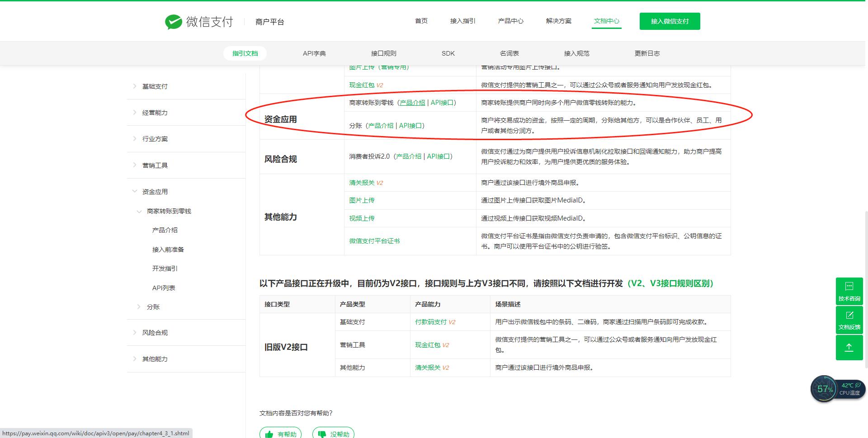This screenshot has height=438, width=868.
Task: Open 产品中心 in top navigation
Action: (511, 21)
